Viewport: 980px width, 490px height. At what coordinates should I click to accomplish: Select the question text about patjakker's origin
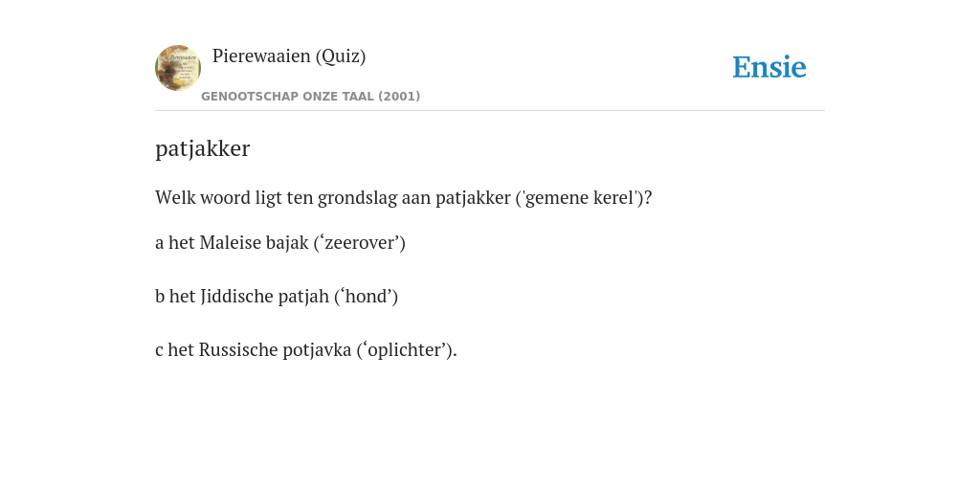tap(404, 197)
